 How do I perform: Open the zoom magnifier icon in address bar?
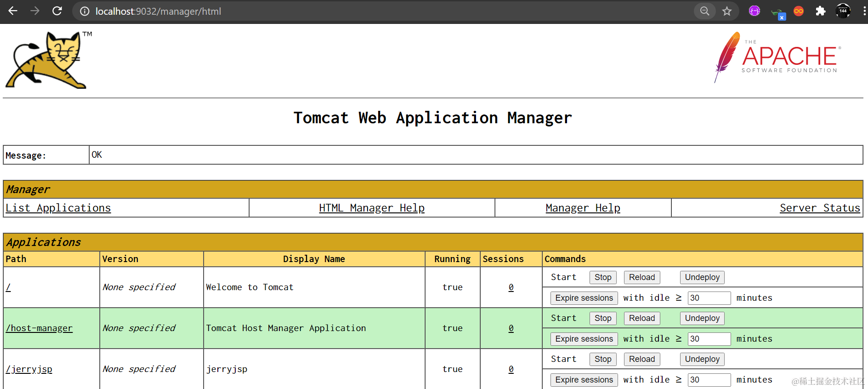tap(704, 11)
